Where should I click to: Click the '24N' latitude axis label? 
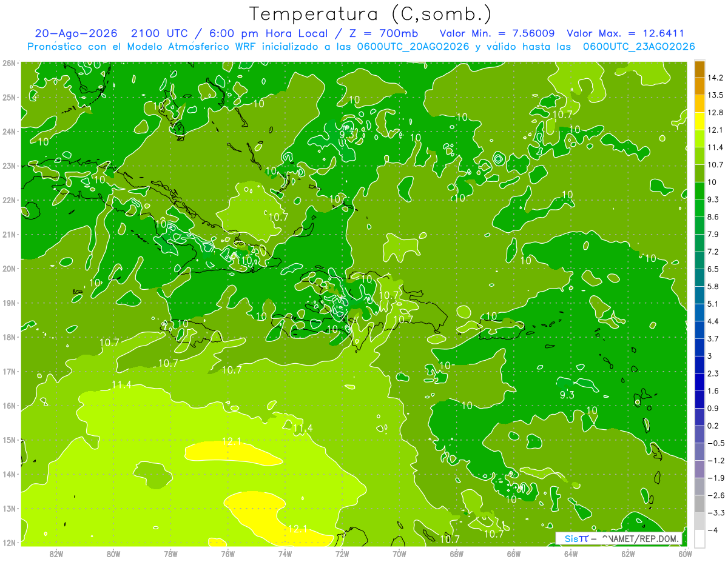point(8,131)
